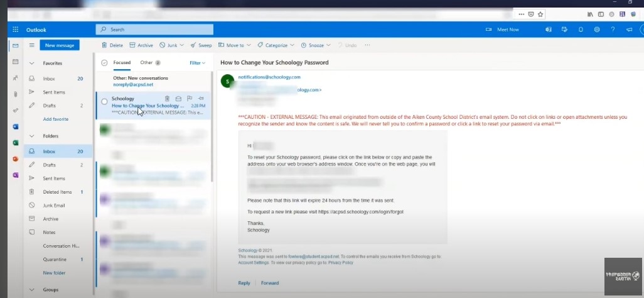This screenshot has height=298, width=644.
Task: Click Forward below the email
Action: click(270, 283)
